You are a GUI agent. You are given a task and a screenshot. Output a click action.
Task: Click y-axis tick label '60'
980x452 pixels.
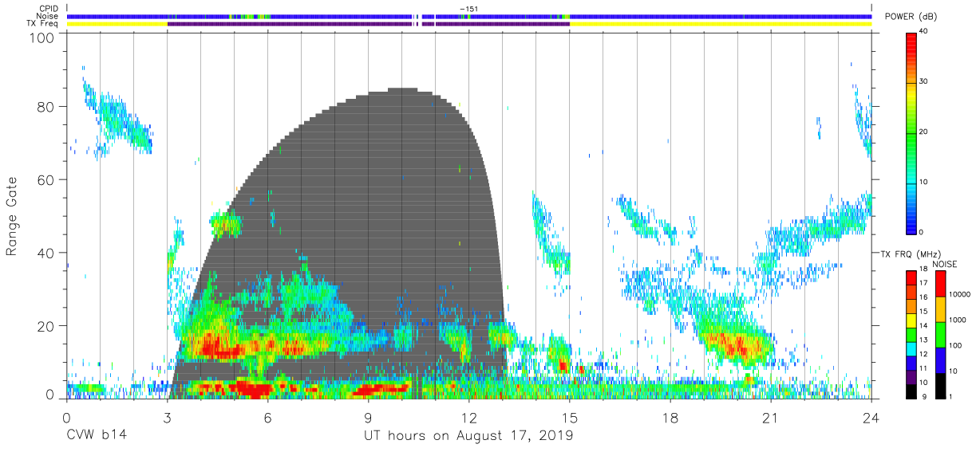(47, 180)
